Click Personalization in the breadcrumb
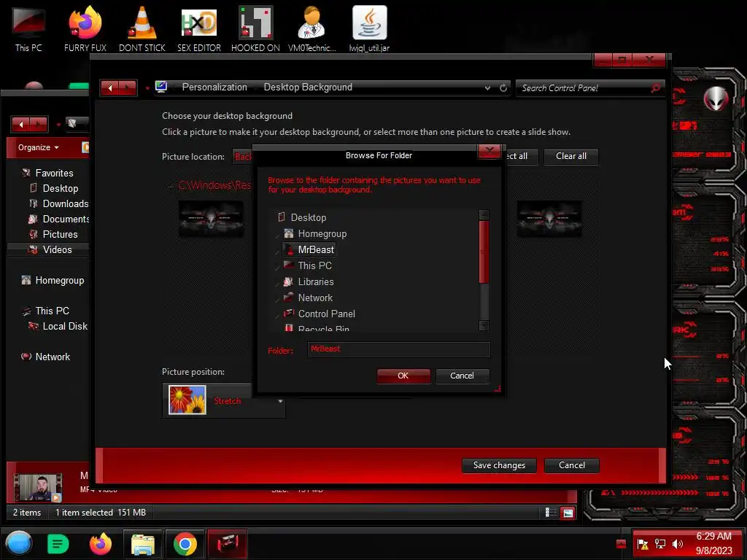The width and height of the screenshot is (747, 560). click(x=214, y=87)
